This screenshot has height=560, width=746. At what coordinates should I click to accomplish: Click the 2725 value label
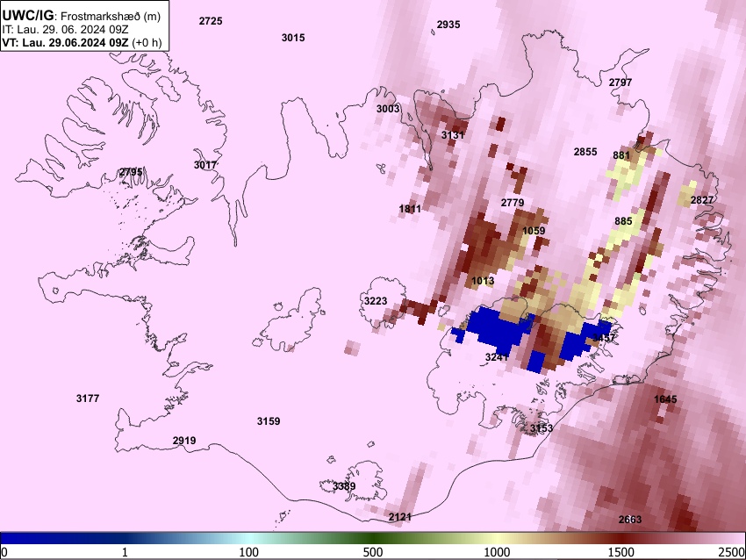pos(211,21)
